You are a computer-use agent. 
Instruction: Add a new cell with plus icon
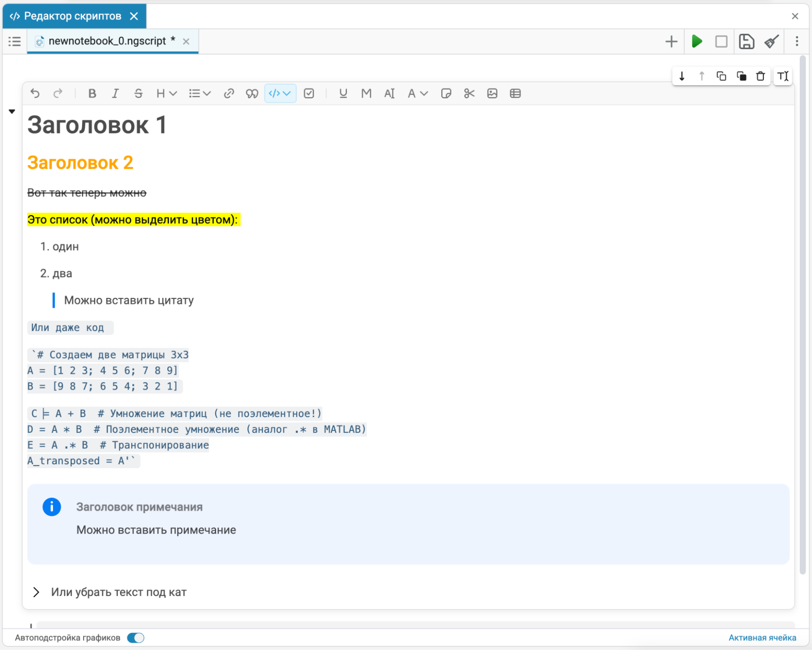671,41
